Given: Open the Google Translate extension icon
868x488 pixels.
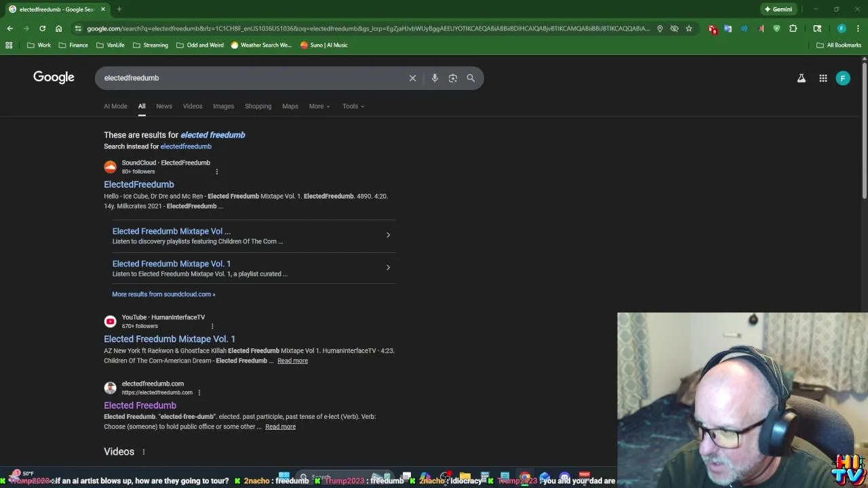Looking at the screenshot, I should [728, 28].
